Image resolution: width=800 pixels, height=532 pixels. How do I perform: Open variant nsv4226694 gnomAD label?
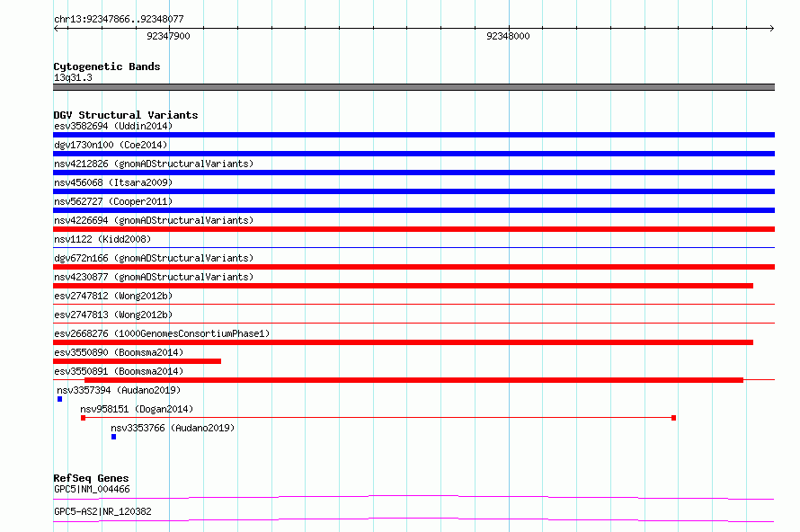154,220
